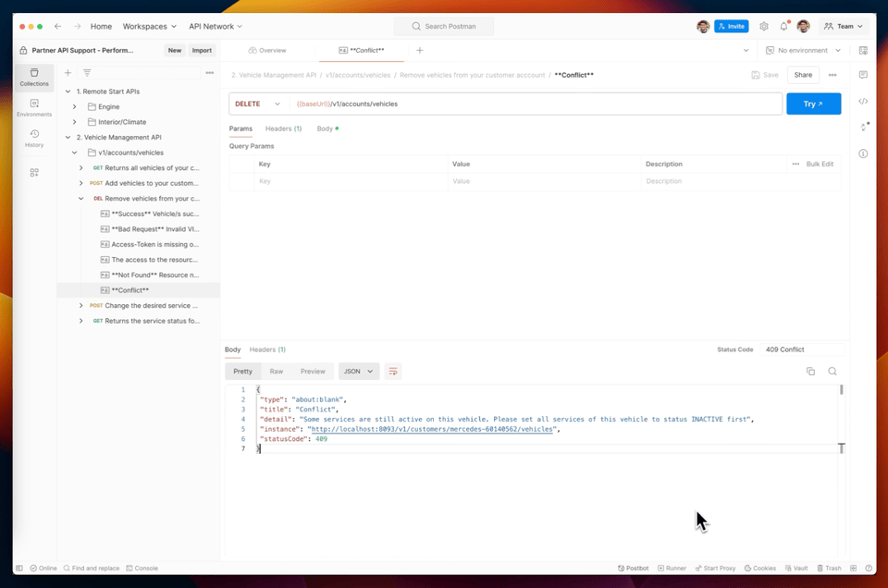This screenshot has width=888, height=588.
Task: Select the Params tab
Action: click(240, 129)
